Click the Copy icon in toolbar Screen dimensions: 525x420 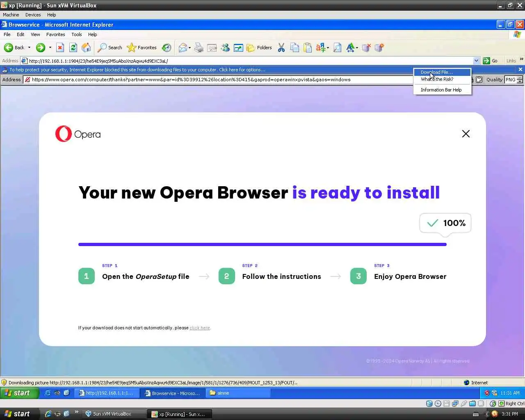294,48
